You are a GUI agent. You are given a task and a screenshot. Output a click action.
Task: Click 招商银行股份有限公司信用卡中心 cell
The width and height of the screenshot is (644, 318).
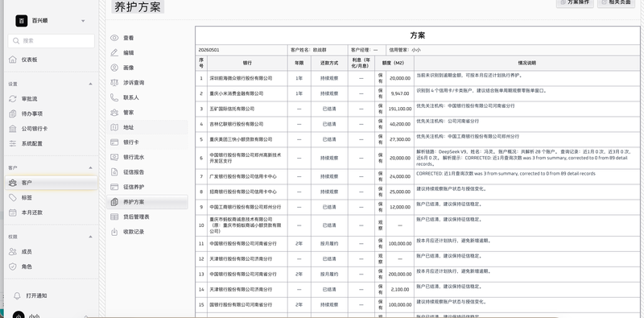coord(247,192)
